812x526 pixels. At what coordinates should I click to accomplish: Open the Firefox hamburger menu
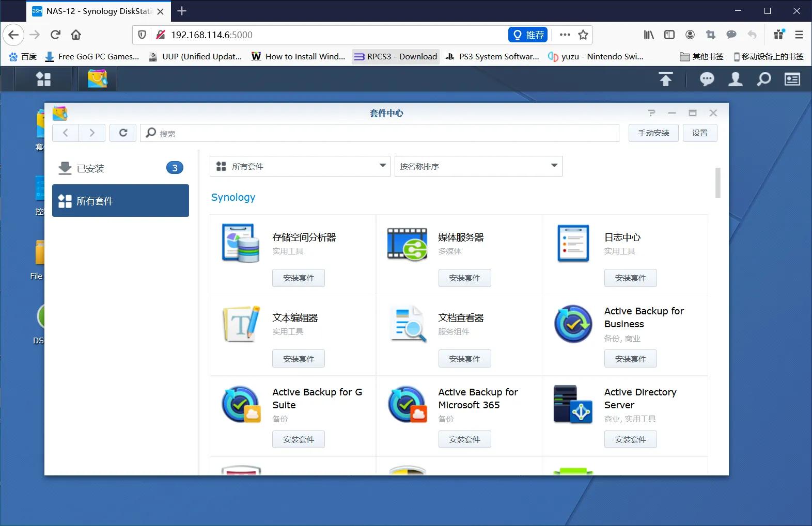click(799, 35)
